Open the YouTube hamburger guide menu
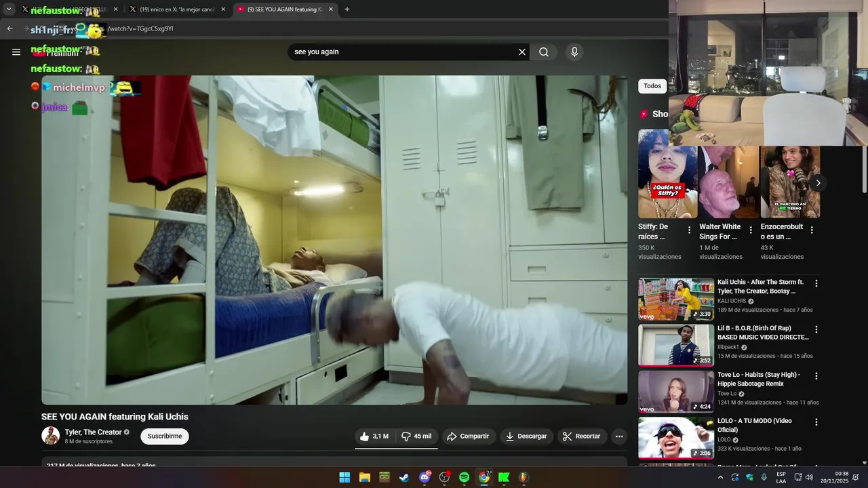868x488 pixels. click(16, 52)
